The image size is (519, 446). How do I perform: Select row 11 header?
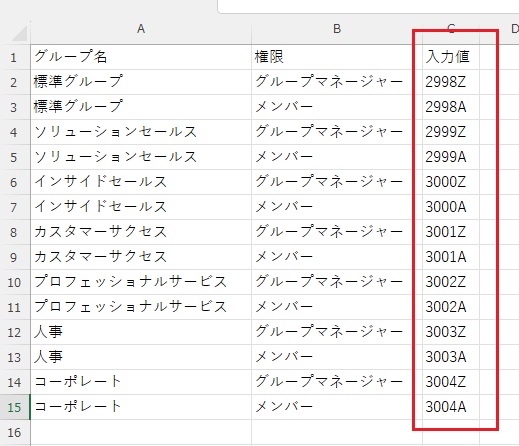pos(14,307)
